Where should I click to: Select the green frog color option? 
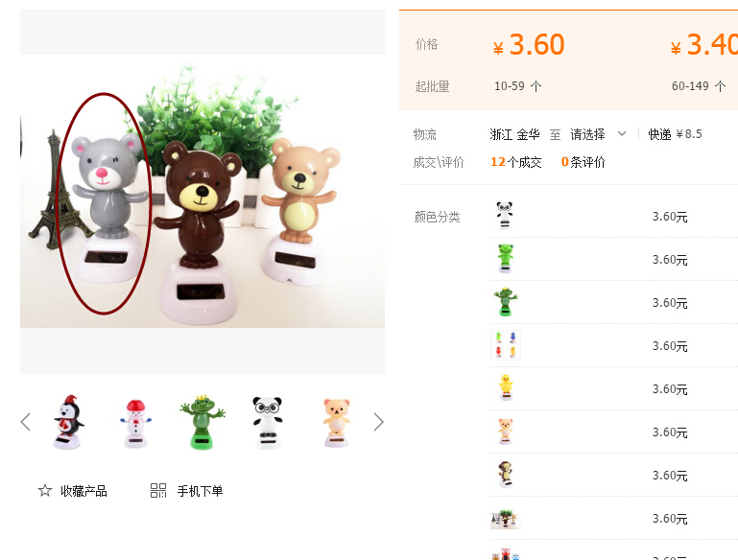point(505,259)
